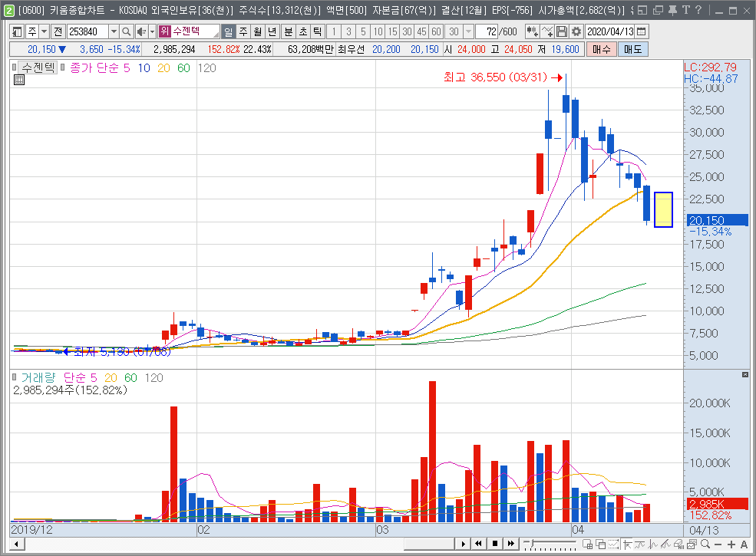Switch to the 분 minute period tab
Screen dimensions: 756x556
point(289,31)
